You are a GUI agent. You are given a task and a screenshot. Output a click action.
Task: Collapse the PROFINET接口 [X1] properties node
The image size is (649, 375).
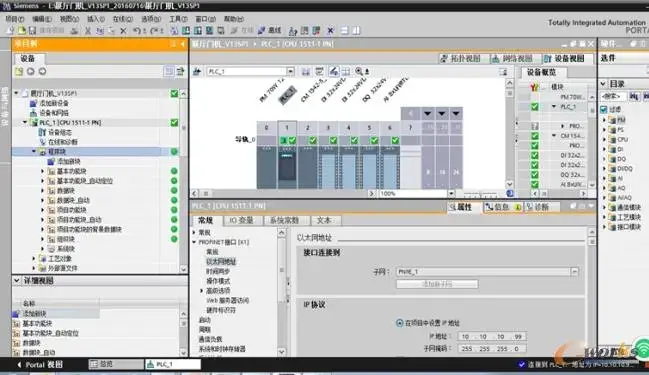point(194,242)
